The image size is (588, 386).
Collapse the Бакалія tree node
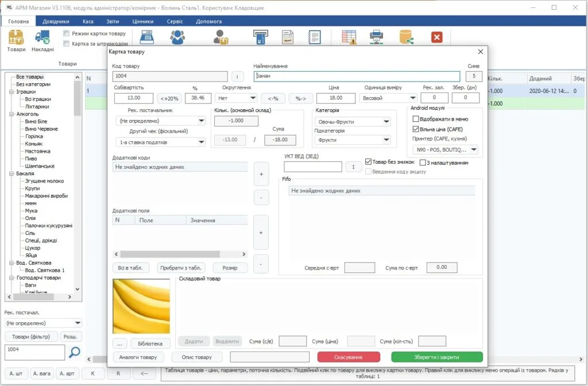11,173
